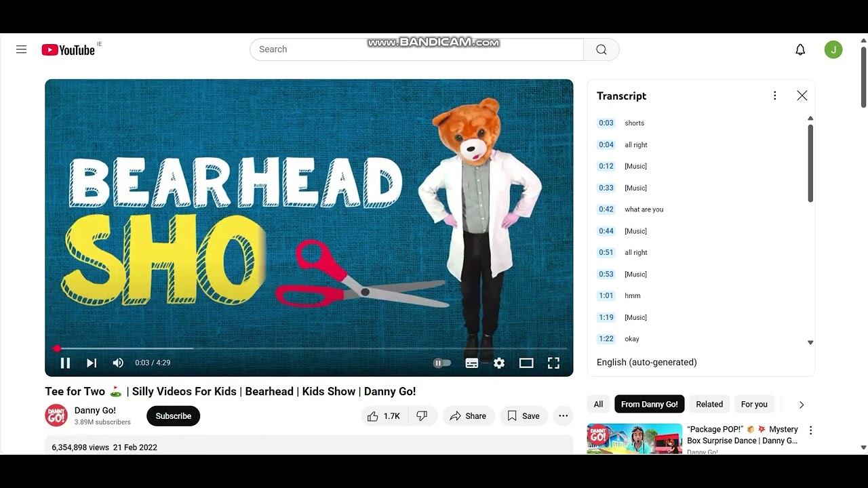Select the Related chip
The width and height of the screenshot is (868, 488).
(x=709, y=404)
